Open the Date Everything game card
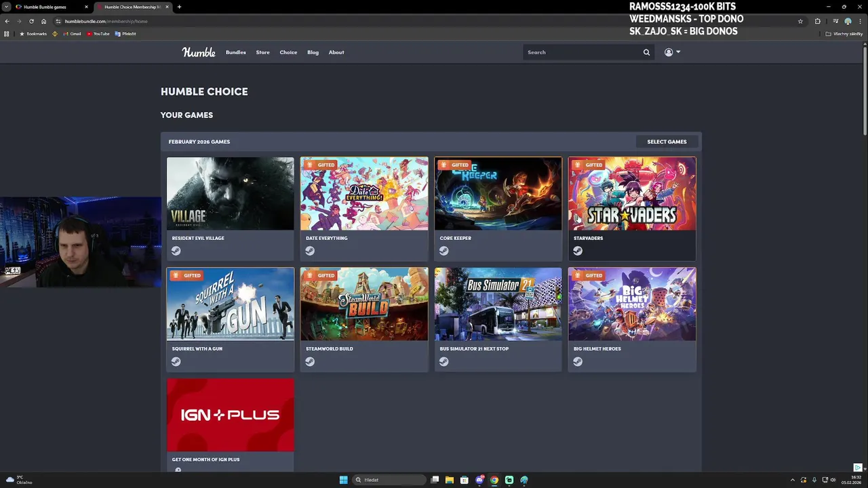 pyautogui.click(x=364, y=209)
